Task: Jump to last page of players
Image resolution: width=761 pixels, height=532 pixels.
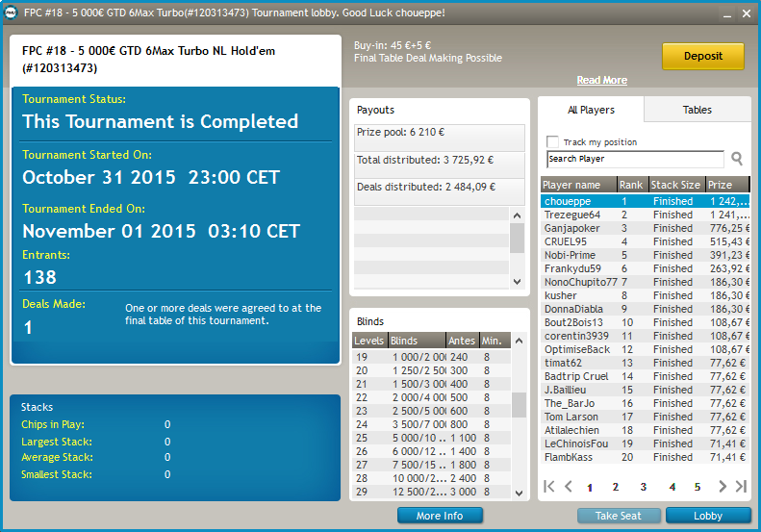Action: click(x=741, y=486)
